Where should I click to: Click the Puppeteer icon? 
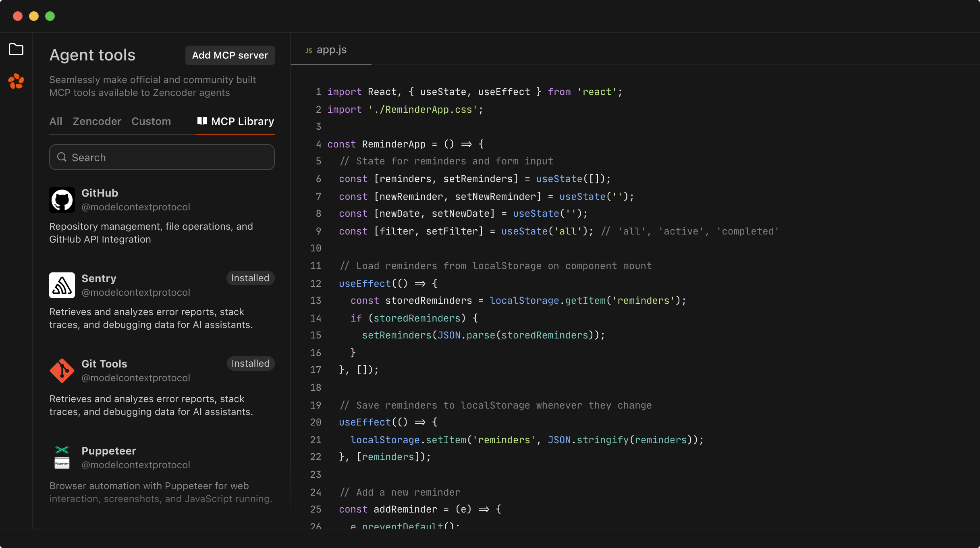pyautogui.click(x=62, y=457)
